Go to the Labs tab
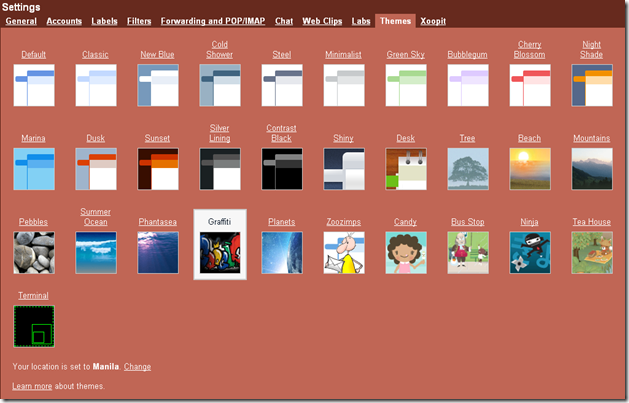This screenshot has height=403, width=629. pos(361,21)
